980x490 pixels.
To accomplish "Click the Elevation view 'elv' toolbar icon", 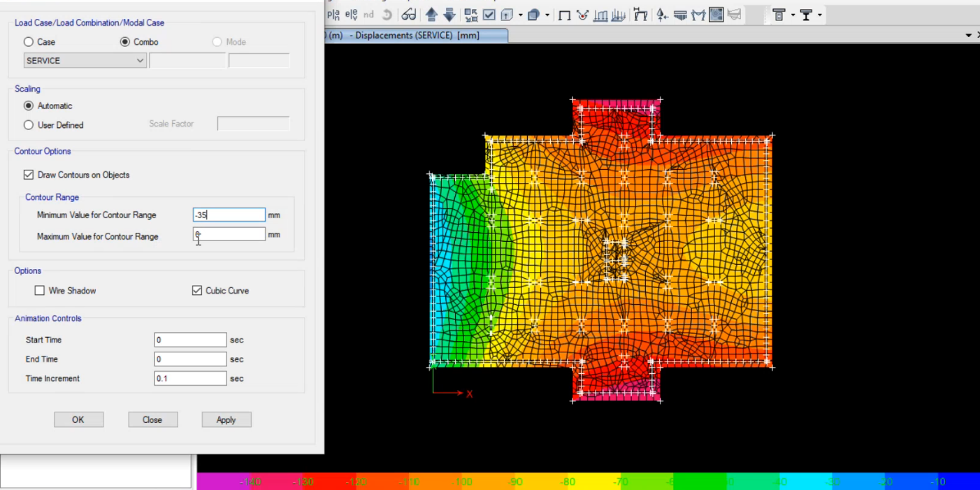I will [352, 15].
